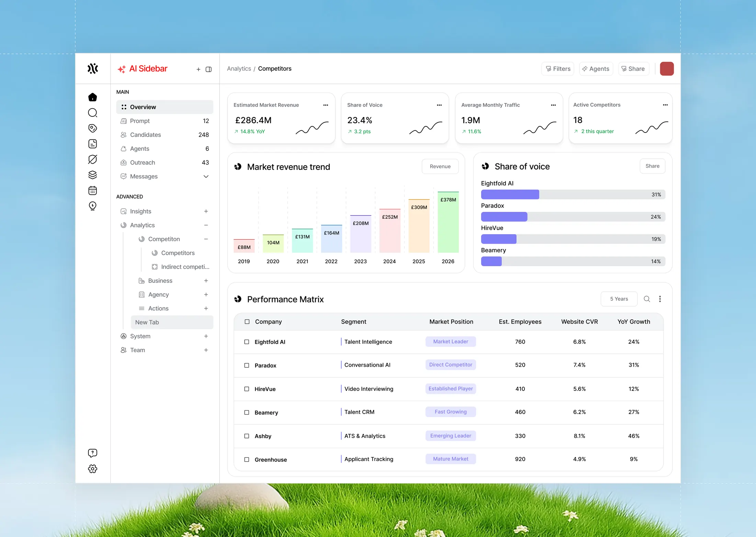Viewport: 756px width, 537px height.
Task: Expand the Insights section
Action: (x=206, y=212)
